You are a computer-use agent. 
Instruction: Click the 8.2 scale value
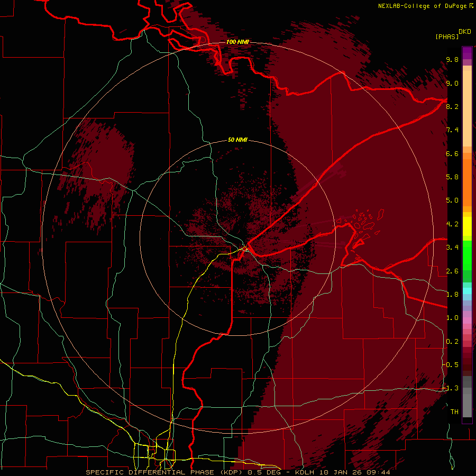(x=452, y=106)
